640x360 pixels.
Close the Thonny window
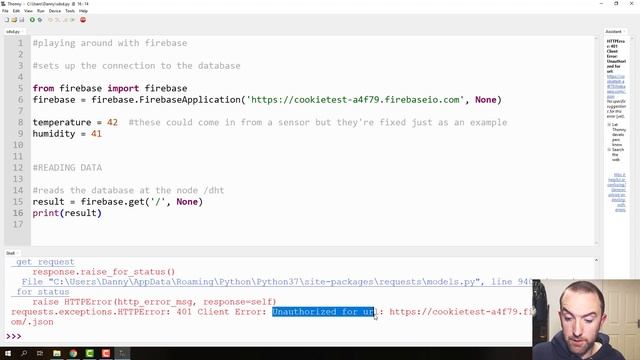click(631, 4)
